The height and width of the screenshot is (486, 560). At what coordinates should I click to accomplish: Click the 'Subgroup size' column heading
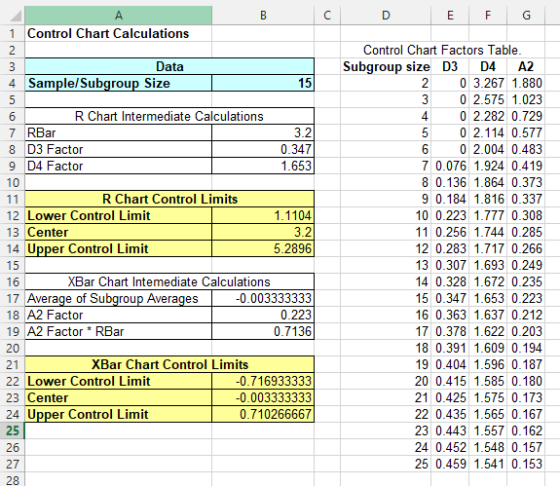(x=386, y=66)
